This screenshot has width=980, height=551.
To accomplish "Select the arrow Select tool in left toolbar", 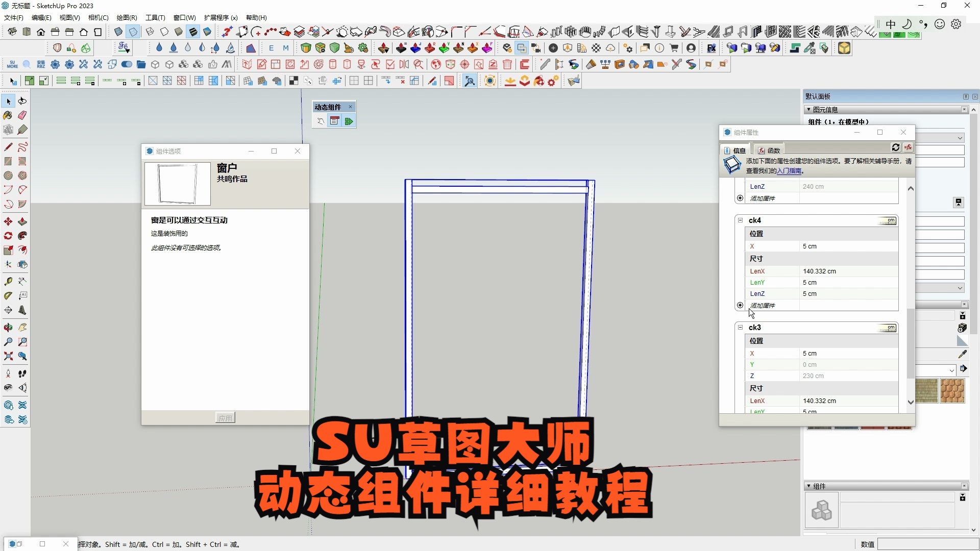I will [8, 101].
